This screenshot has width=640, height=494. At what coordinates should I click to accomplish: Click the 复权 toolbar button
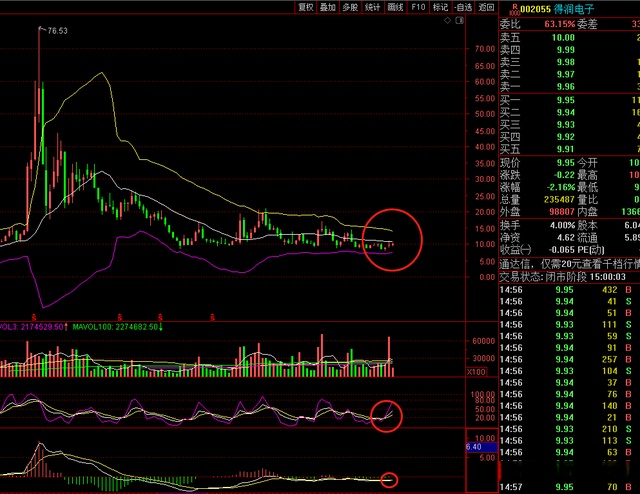(306, 7)
